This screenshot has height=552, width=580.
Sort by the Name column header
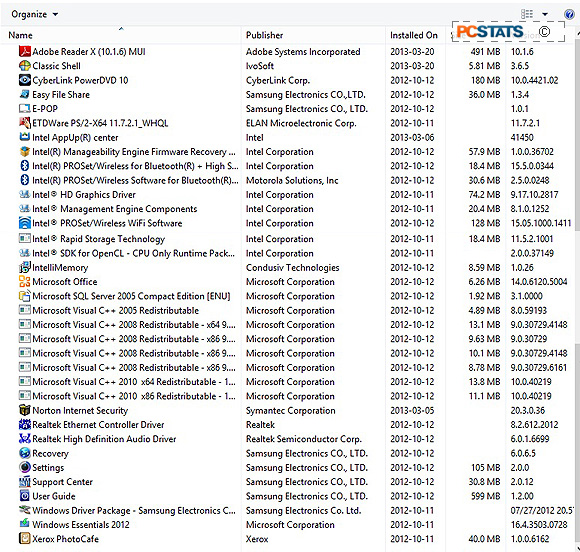tap(20, 35)
